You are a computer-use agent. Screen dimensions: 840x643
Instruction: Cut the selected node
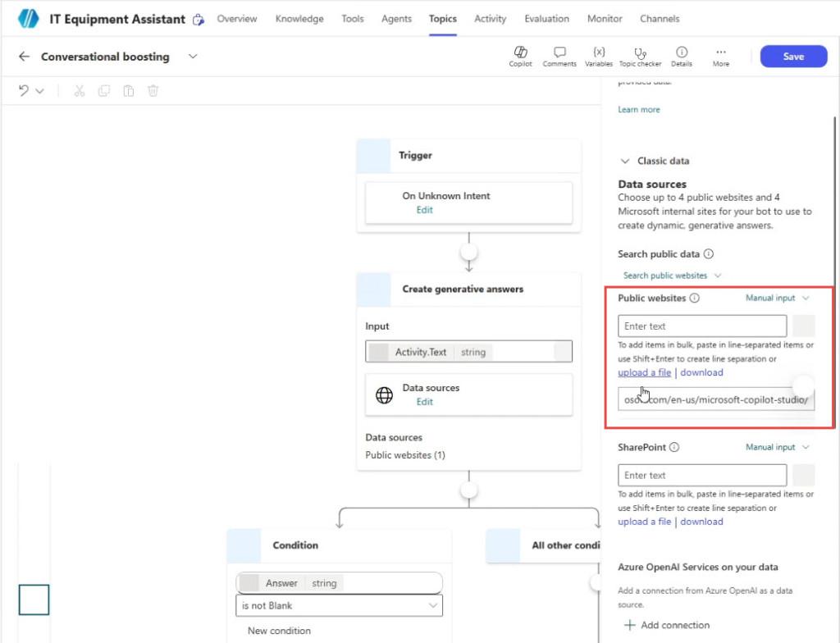(80, 90)
